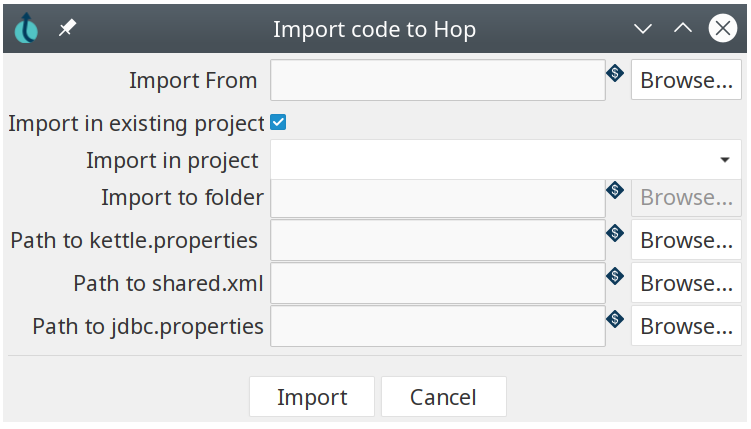Focus the Import From text field
The width and height of the screenshot is (751, 429).
click(x=437, y=80)
